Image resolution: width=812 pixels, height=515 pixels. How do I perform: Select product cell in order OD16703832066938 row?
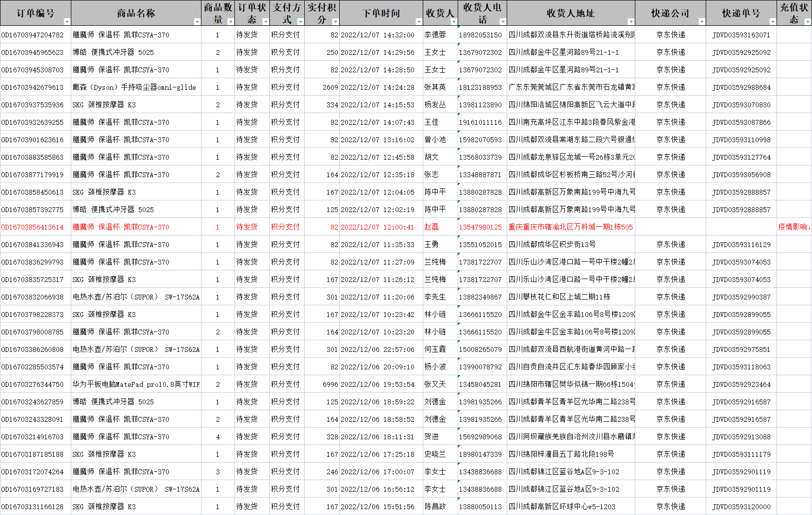136,297
